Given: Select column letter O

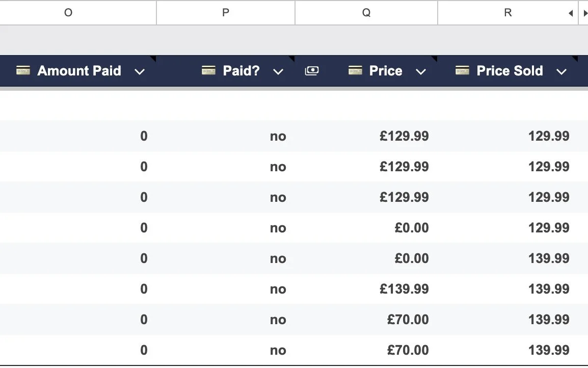Looking at the screenshot, I should pyautogui.click(x=68, y=13).
